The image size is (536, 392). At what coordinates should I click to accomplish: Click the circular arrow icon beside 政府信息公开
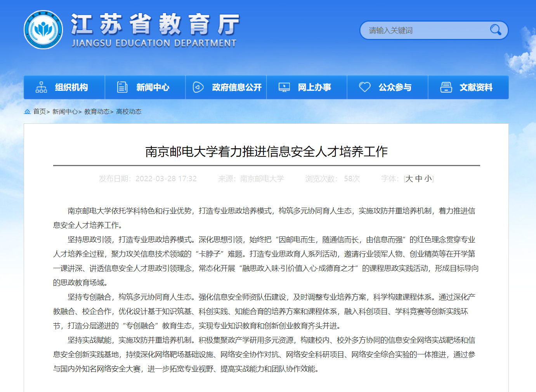(198, 87)
